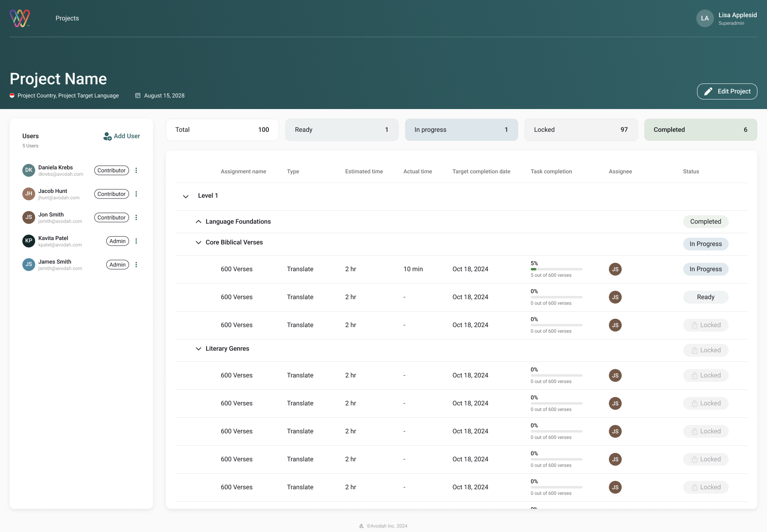Click the 5% task completion progress bar
Image resolution: width=767 pixels, height=532 pixels.
pyautogui.click(x=556, y=269)
